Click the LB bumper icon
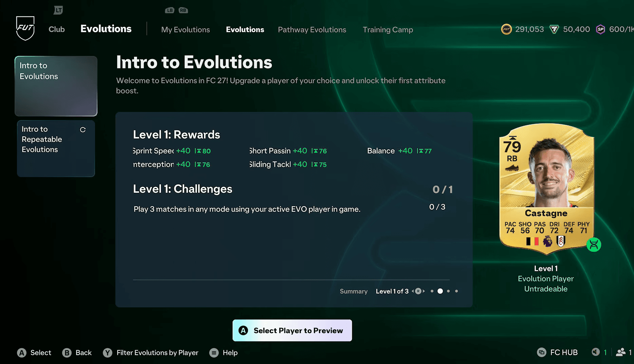Screen dimensions: 634x364 (170, 10)
